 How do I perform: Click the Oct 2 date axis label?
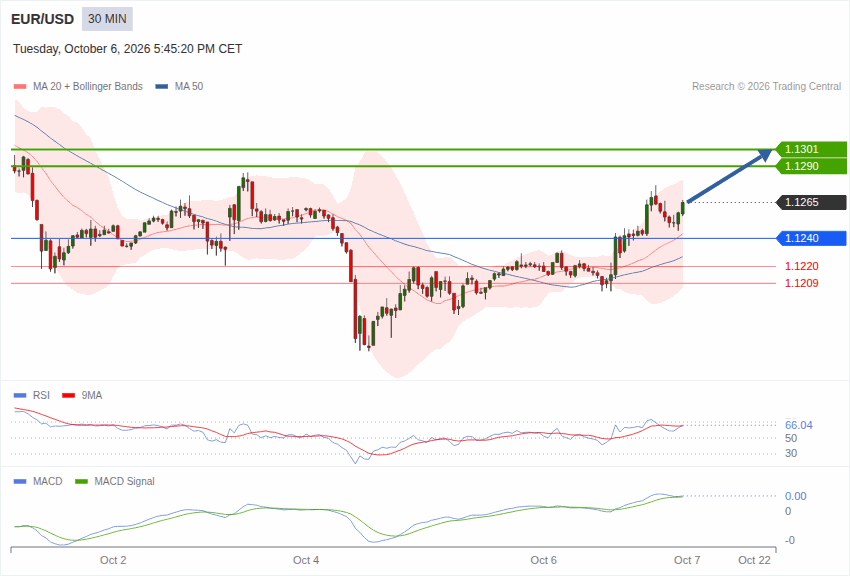tap(113, 560)
